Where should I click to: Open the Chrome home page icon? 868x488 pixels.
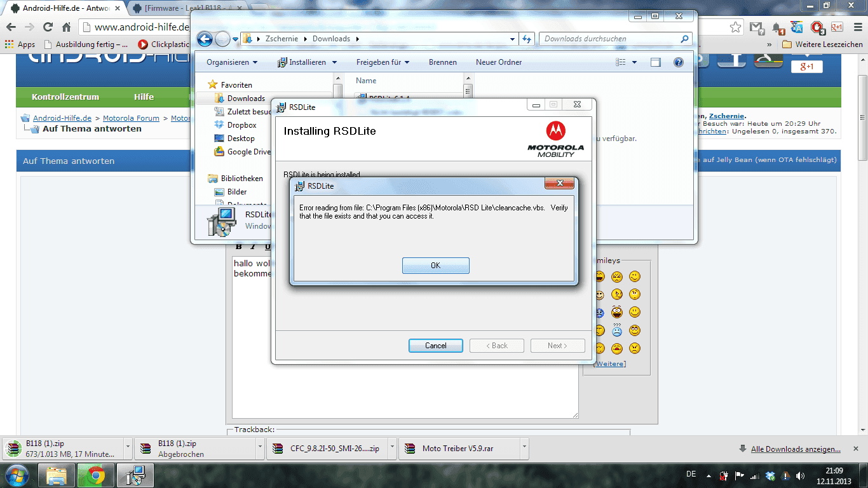click(x=66, y=27)
